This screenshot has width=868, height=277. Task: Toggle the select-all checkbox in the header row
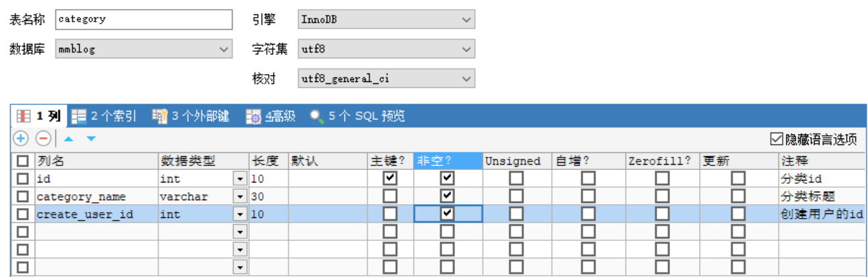23,161
